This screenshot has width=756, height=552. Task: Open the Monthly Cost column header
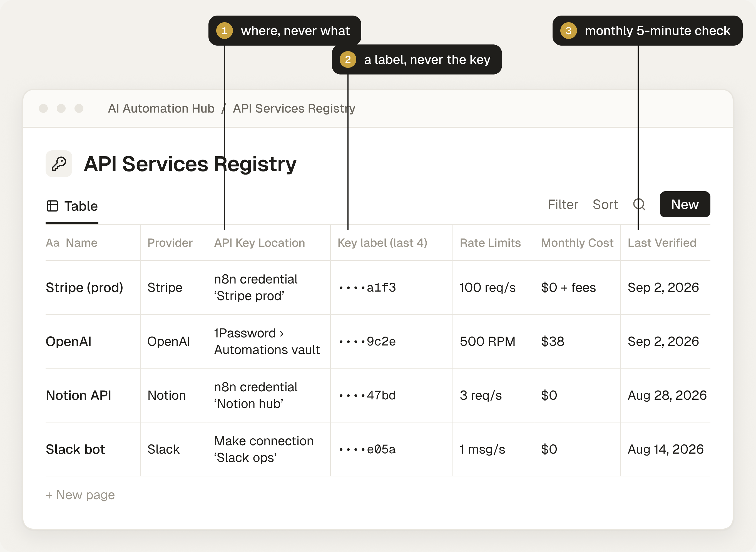point(577,243)
